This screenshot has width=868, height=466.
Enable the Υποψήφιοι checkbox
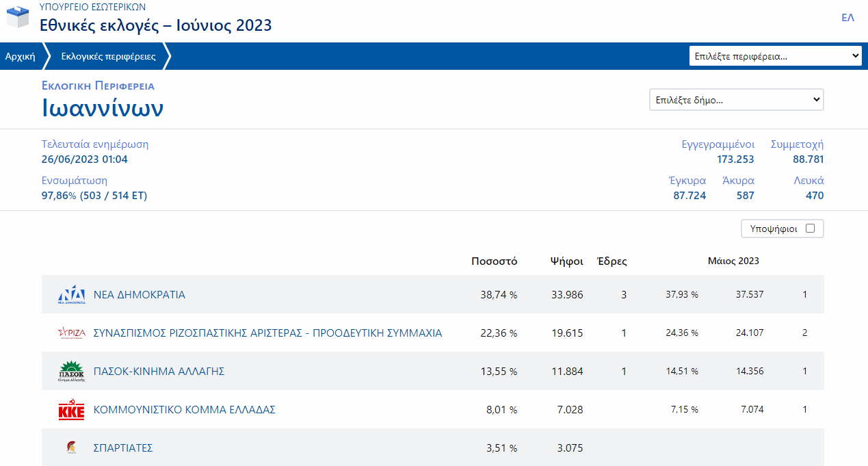point(810,229)
